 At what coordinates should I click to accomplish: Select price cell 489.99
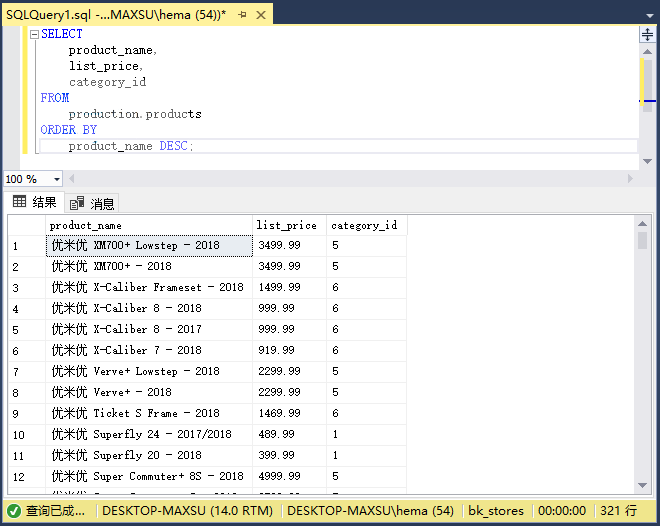[x=290, y=435]
